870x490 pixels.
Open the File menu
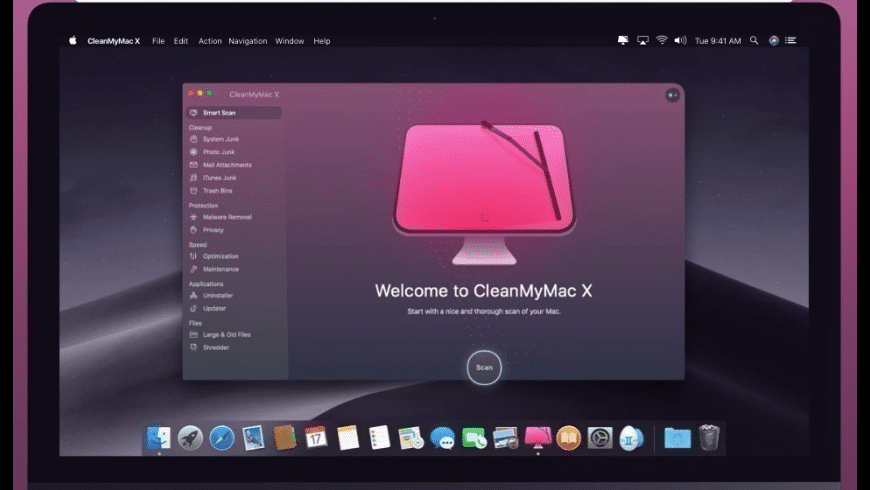click(x=158, y=41)
